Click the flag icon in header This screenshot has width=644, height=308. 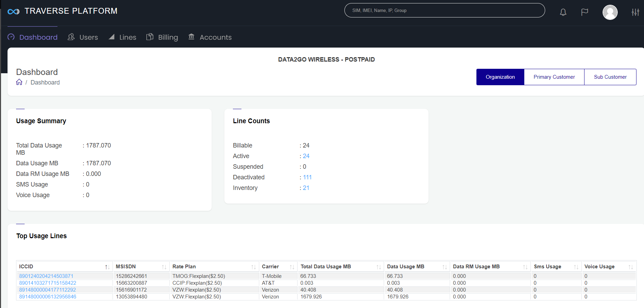(x=584, y=12)
